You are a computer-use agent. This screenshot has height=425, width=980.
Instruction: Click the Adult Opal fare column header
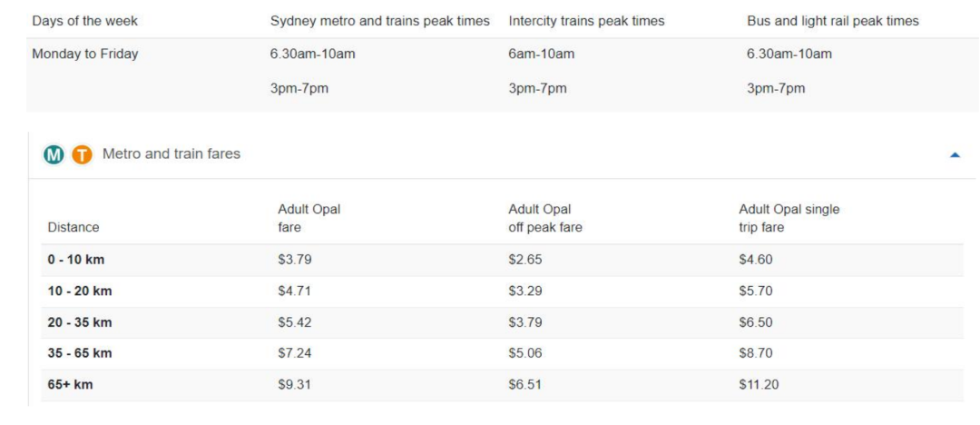point(309,219)
